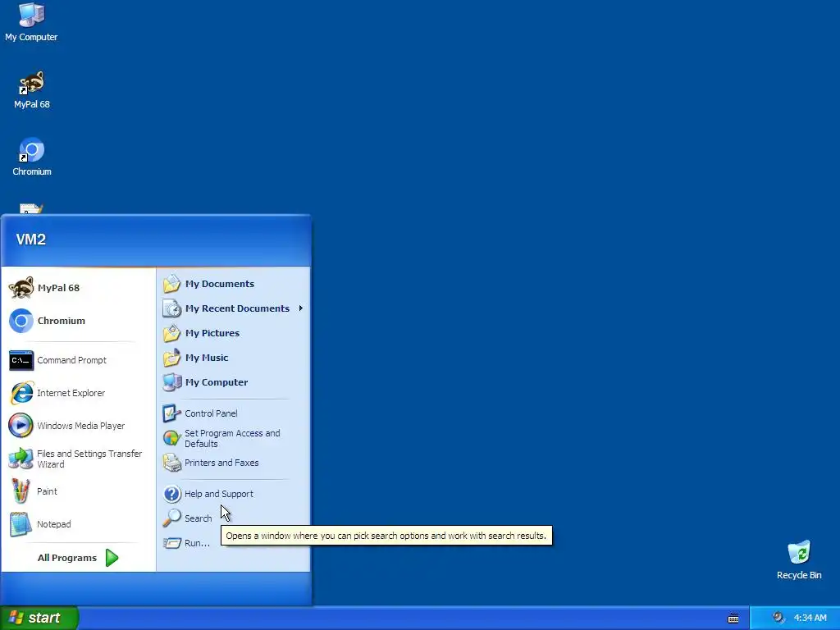Select the MyPal 68 desktop shortcut

pos(32,90)
